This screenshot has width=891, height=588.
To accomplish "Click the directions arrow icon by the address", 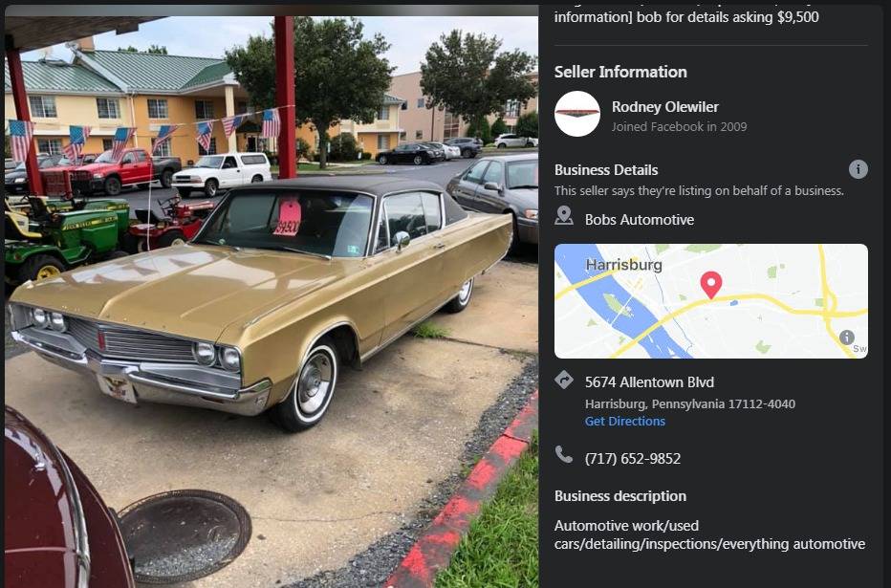I will point(564,381).
